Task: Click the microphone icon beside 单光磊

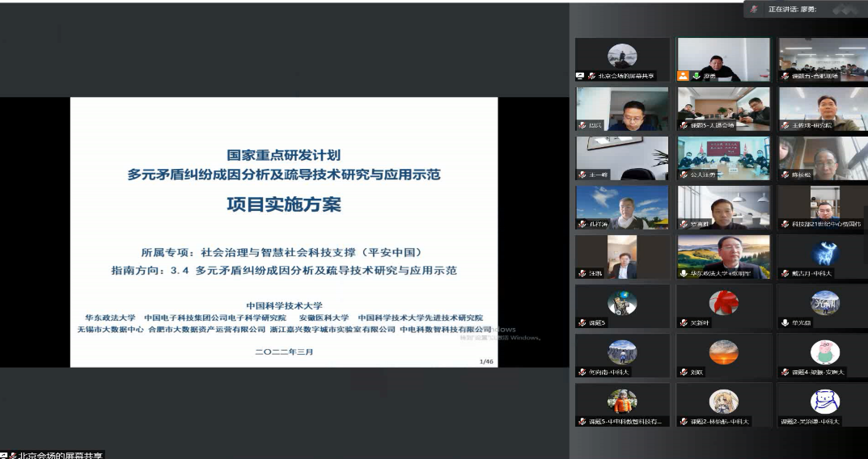Action: (x=785, y=322)
